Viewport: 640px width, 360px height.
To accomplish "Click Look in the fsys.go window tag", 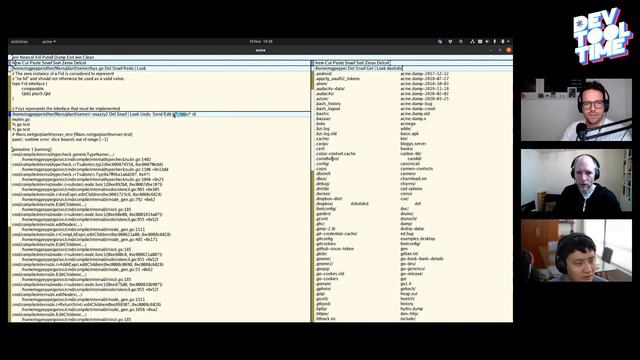I will coord(141,68).
